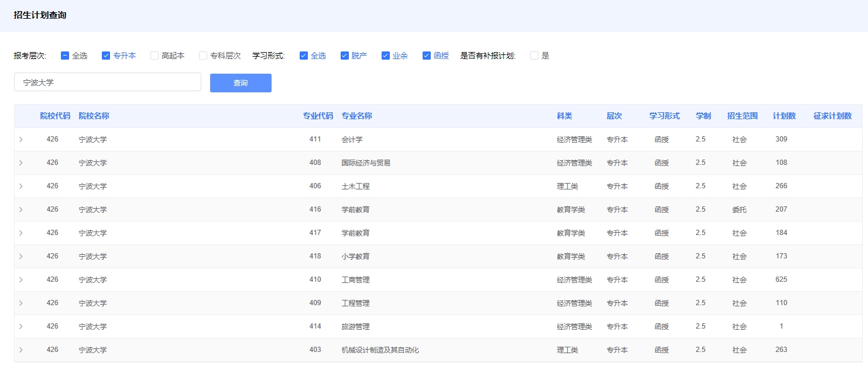This screenshot has width=868, height=366.
Task: Click the 院校代码 column header
Action: tap(55, 116)
